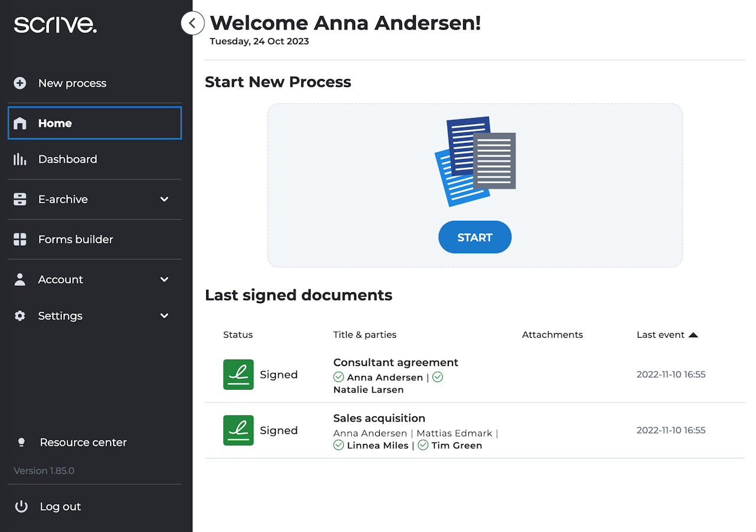Click the Forms builder grid icon
Image resolution: width=756 pixels, height=532 pixels.
[20, 239]
